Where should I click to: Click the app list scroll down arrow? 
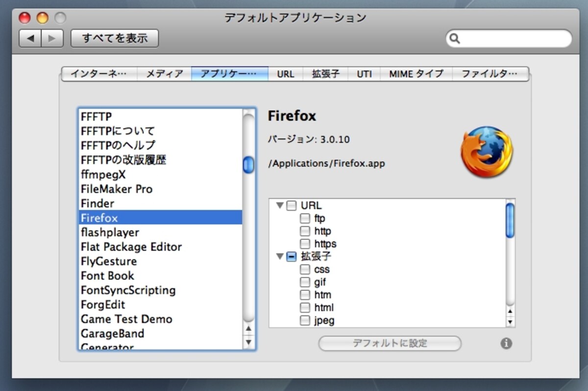tap(248, 342)
